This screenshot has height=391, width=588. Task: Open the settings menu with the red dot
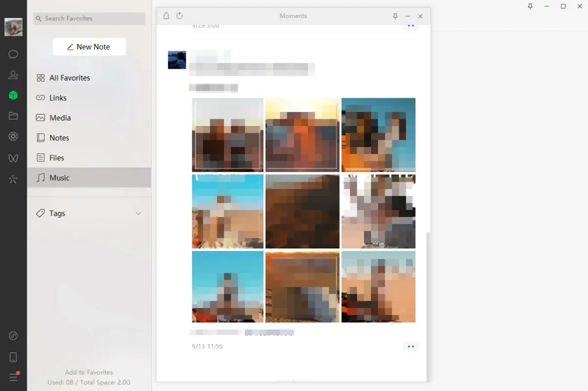pos(13,377)
